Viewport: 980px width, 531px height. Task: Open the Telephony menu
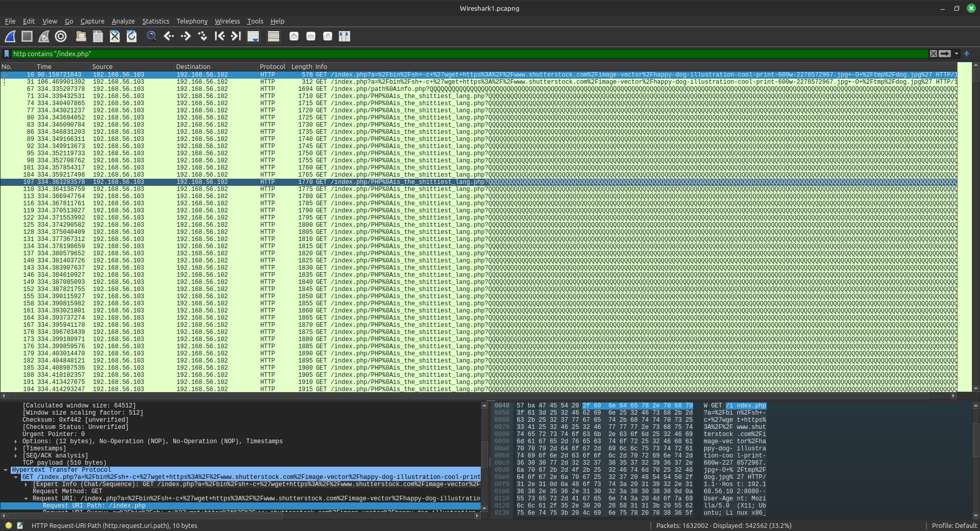pos(192,21)
